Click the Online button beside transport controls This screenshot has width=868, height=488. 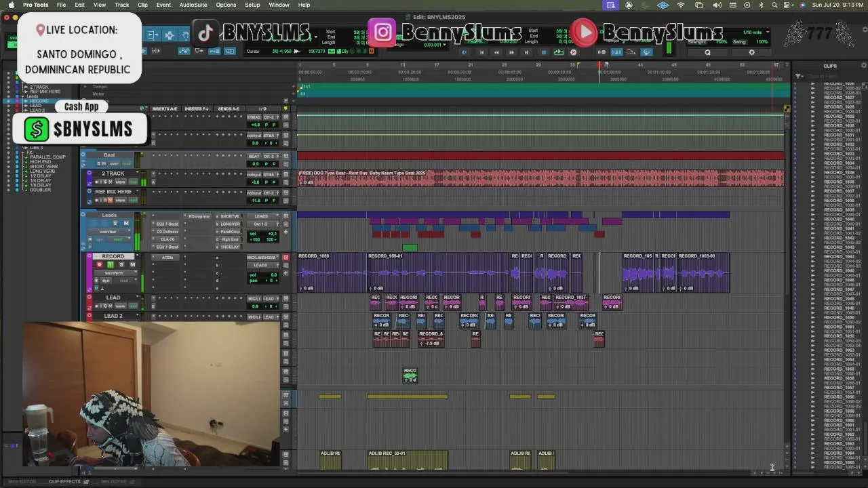click(x=464, y=52)
